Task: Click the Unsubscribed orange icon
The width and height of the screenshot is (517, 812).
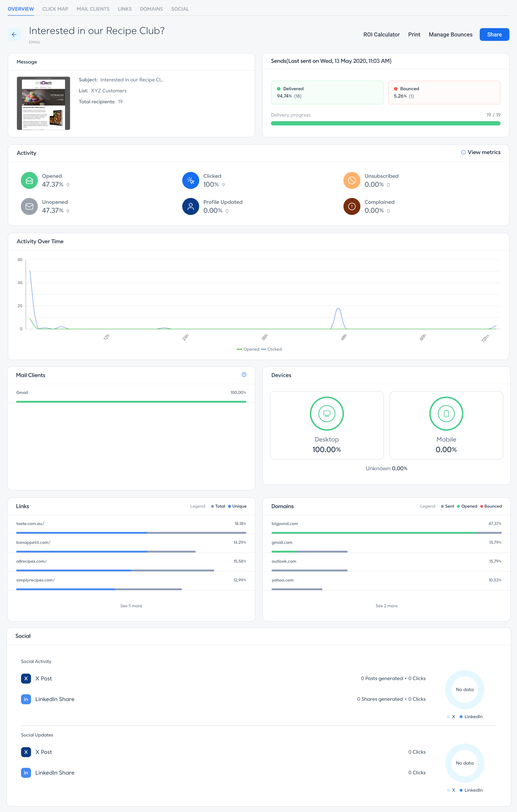Action: [352, 180]
